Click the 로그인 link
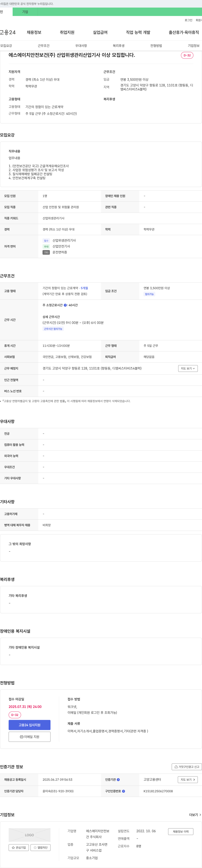Screen dimensions: 202x868 click(x=189, y=20)
